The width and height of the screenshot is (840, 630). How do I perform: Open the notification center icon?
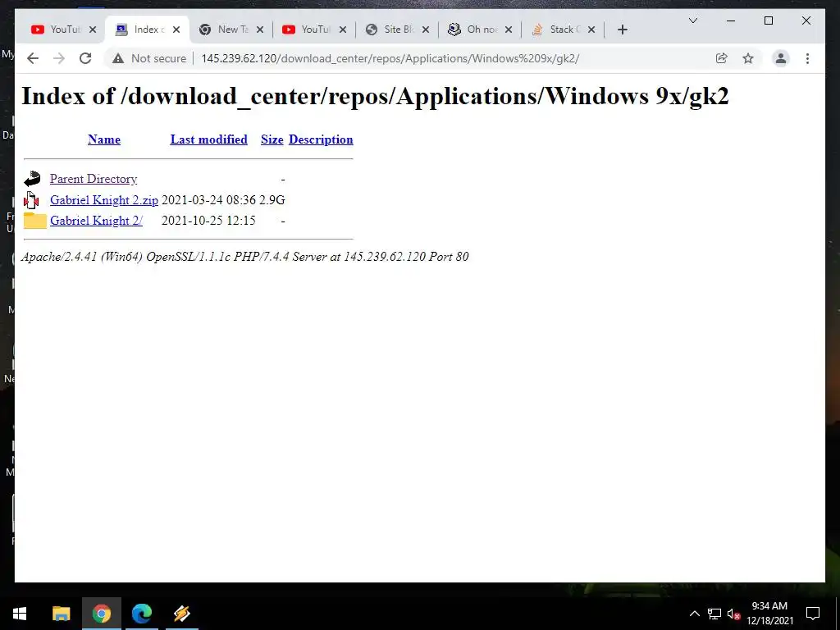click(813, 614)
